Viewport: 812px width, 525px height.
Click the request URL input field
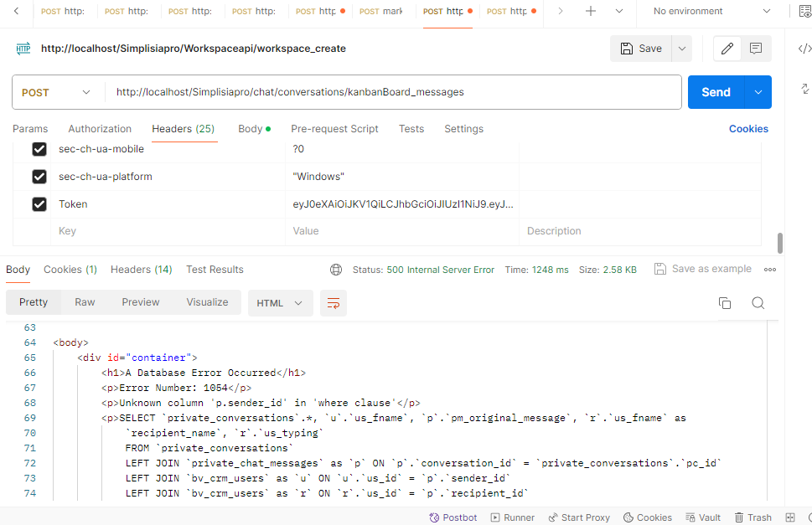pyautogui.click(x=392, y=92)
